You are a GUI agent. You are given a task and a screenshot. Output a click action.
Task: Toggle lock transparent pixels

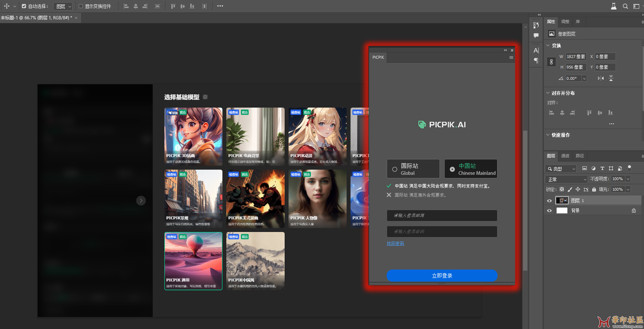[x=562, y=190]
